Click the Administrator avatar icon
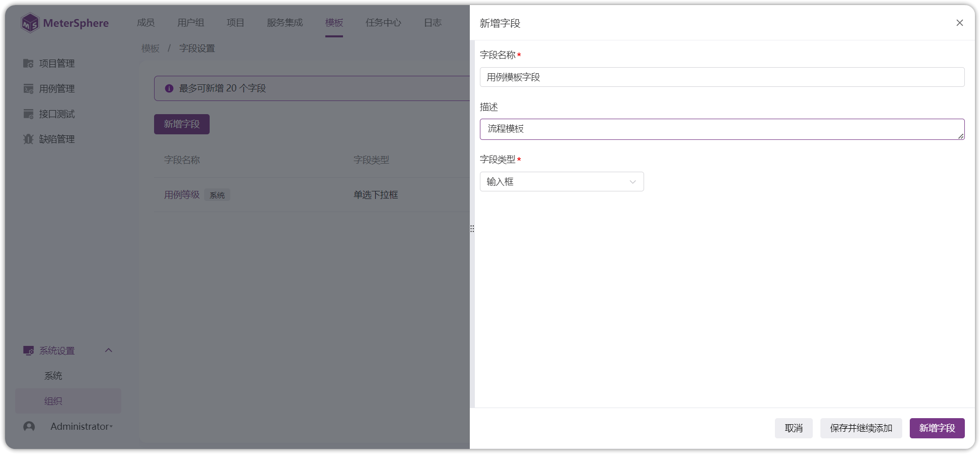The height and width of the screenshot is (454, 980). (29, 427)
